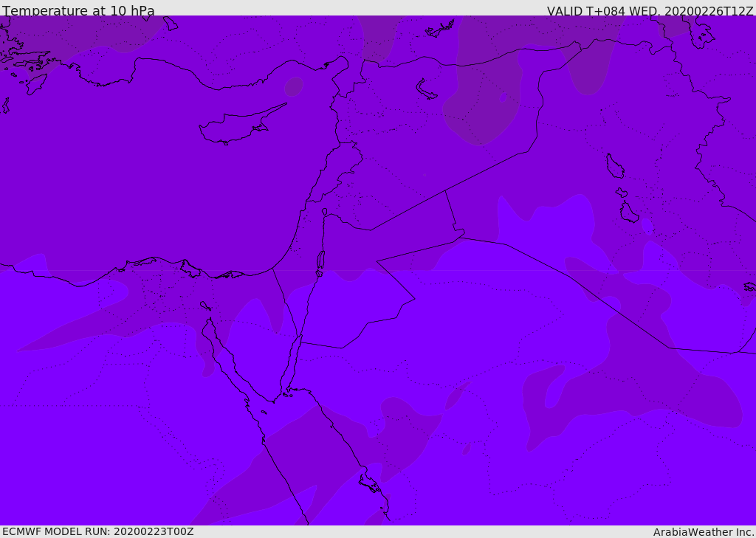
Task: Click the 'VALID T+084 WED. 20200226T12Z' label
Action: (650, 10)
